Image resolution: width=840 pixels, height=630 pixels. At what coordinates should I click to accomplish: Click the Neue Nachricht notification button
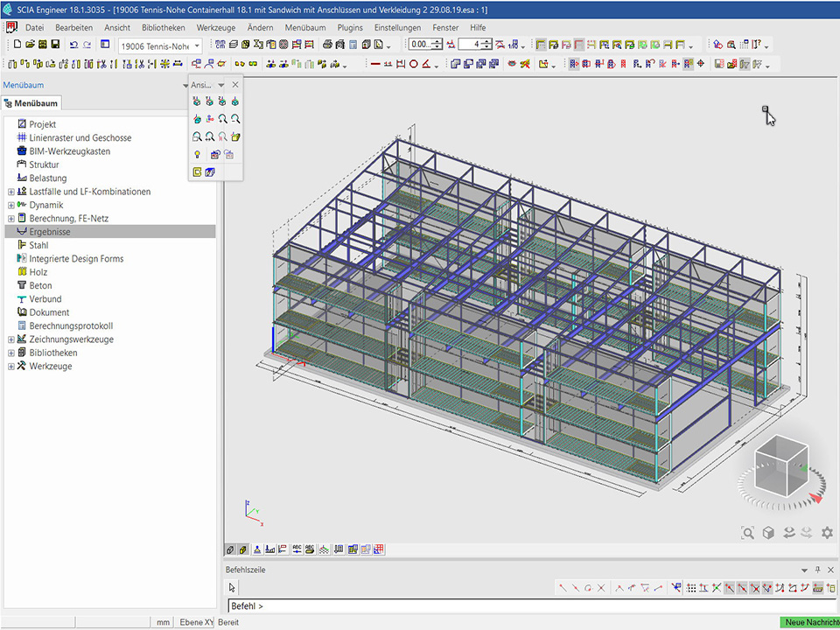(809, 622)
